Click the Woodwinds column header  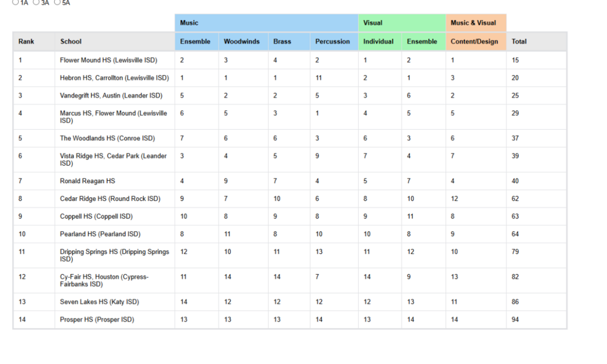242,41
